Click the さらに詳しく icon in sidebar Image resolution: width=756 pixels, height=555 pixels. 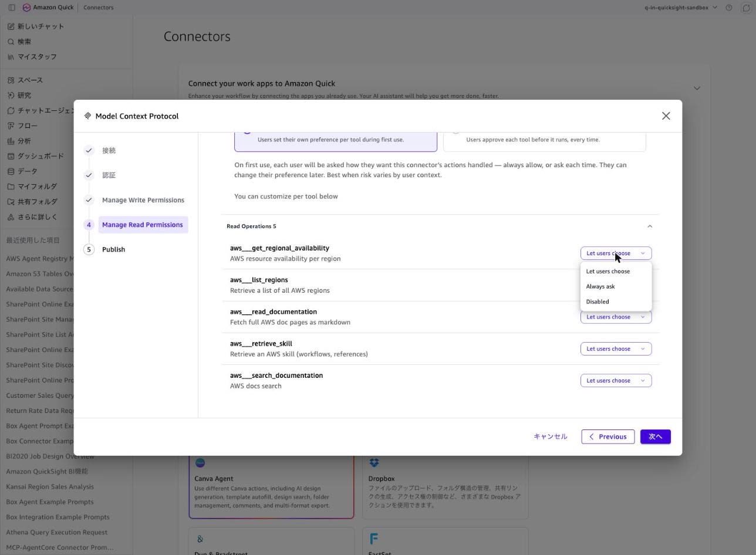pyautogui.click(x=11, y=218)
